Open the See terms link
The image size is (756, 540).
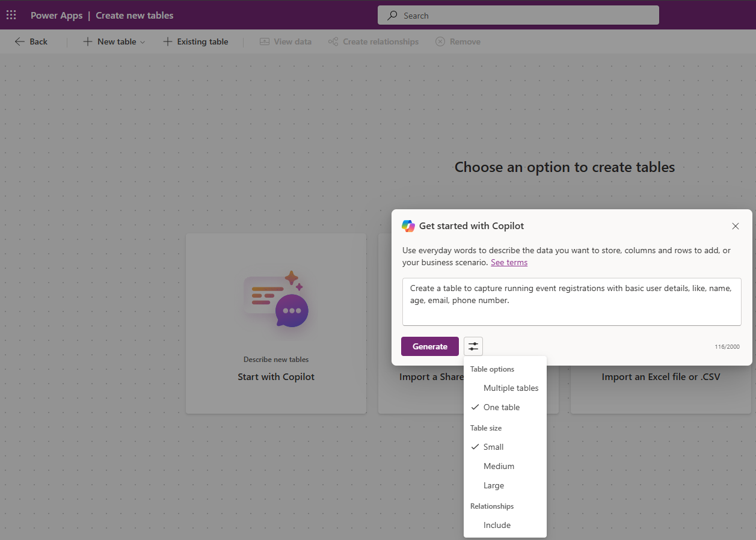[x=509, y=262]
